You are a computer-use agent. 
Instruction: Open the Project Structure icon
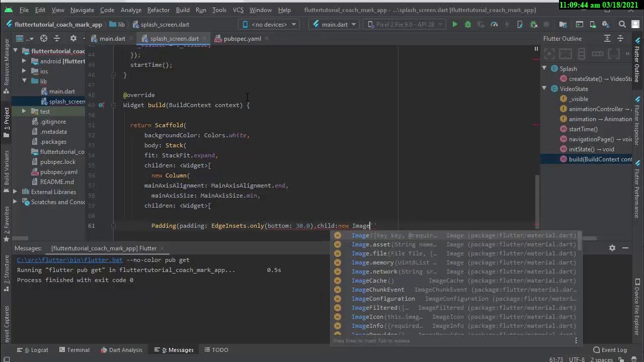pos(563,24)
